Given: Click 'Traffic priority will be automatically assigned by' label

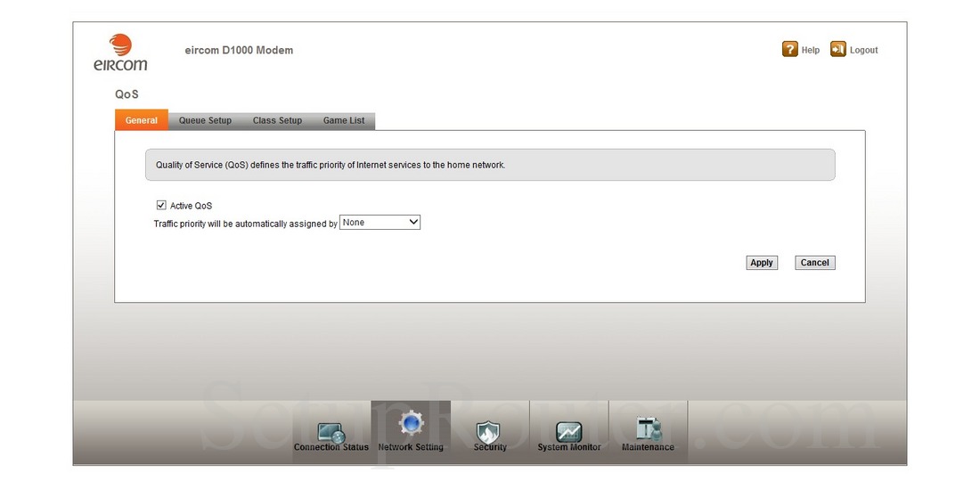Looking at the screenshot, I should (246, 224).
